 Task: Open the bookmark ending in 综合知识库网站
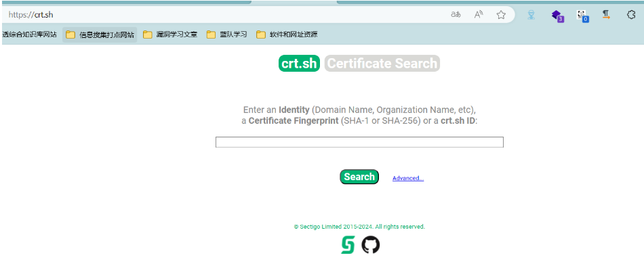tap(29, 35)
